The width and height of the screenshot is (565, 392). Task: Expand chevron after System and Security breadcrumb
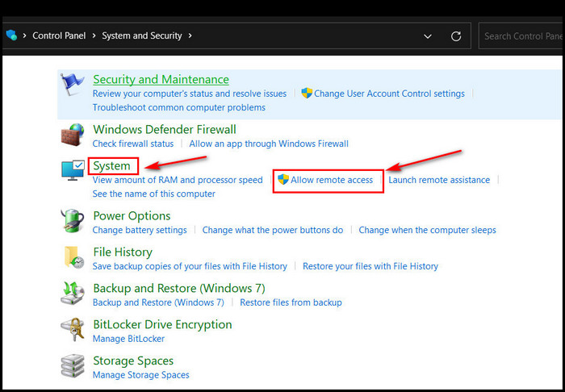coord(190,35)
